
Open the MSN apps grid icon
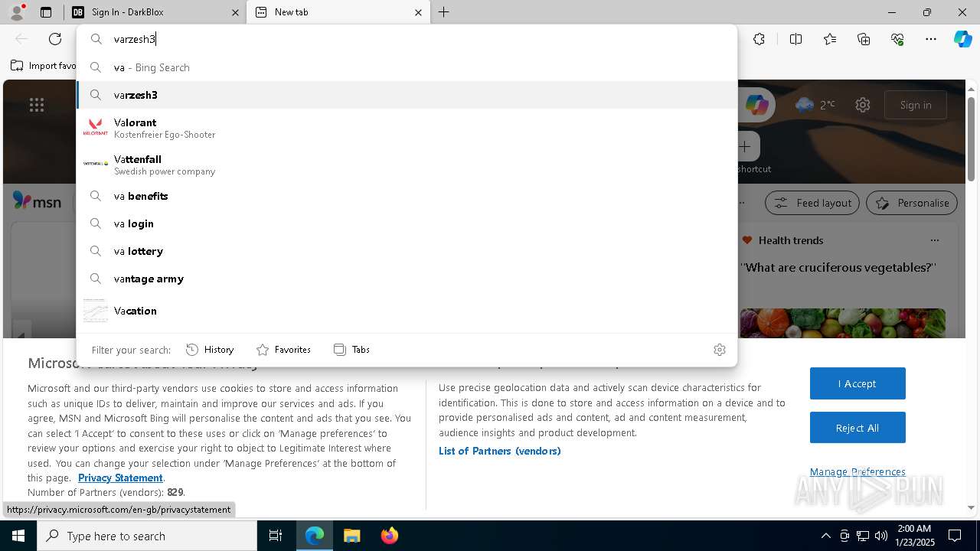click(x=37, y=105)
